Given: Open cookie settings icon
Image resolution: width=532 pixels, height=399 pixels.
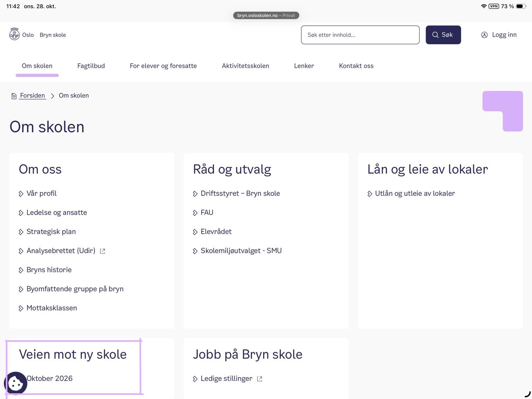Looking at the screenshot, I should 16,383.
